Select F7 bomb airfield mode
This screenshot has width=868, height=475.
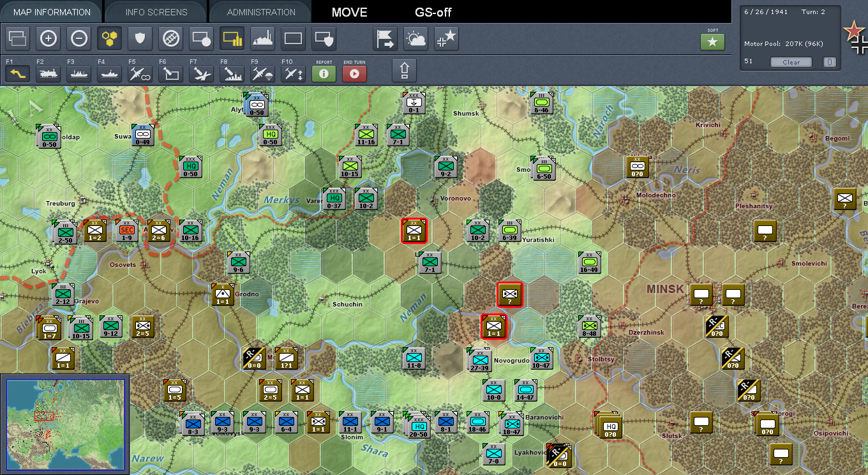(201, 73)
